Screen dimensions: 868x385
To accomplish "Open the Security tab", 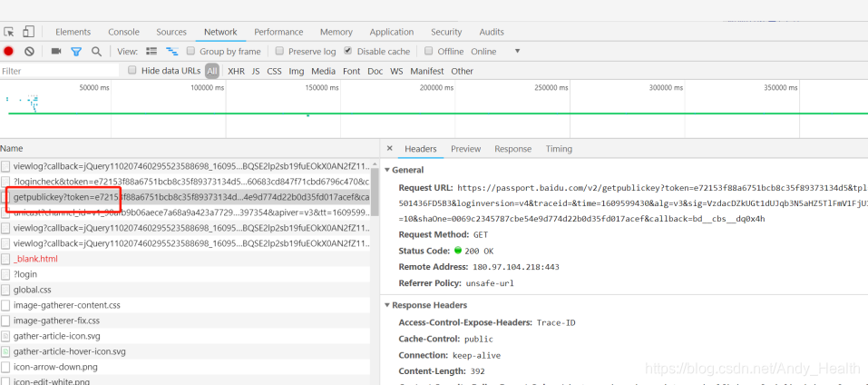I will click(x=446, y=32).
